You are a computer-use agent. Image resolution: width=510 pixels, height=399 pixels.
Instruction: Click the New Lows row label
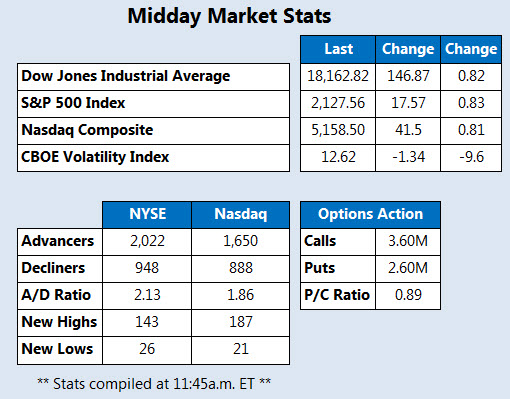[57, 349]
